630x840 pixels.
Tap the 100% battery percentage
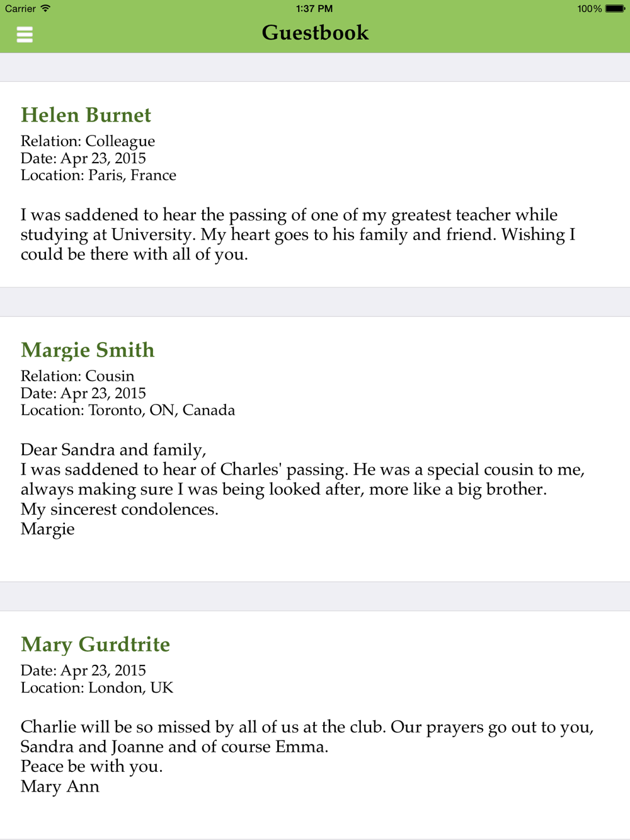pos(589,9)
